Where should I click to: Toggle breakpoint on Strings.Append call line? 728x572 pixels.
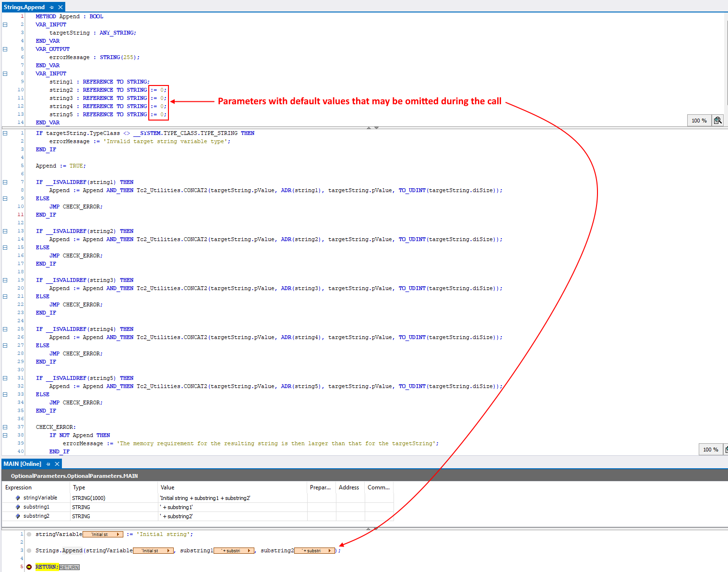click(29, 550)
